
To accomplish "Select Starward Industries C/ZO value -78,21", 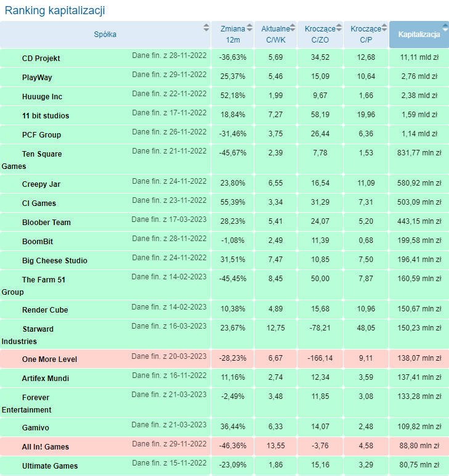I will pos(320,328).
